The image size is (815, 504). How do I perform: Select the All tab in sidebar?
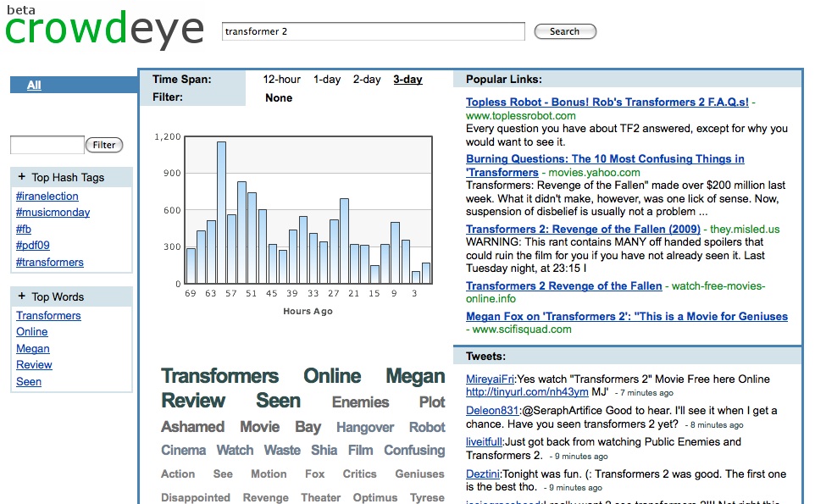pos(34,86)
